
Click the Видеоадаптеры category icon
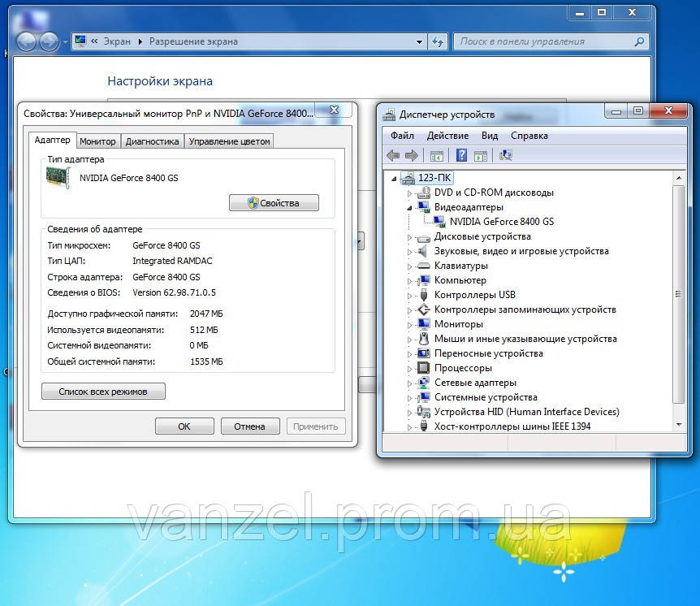[x=423, y=207]
